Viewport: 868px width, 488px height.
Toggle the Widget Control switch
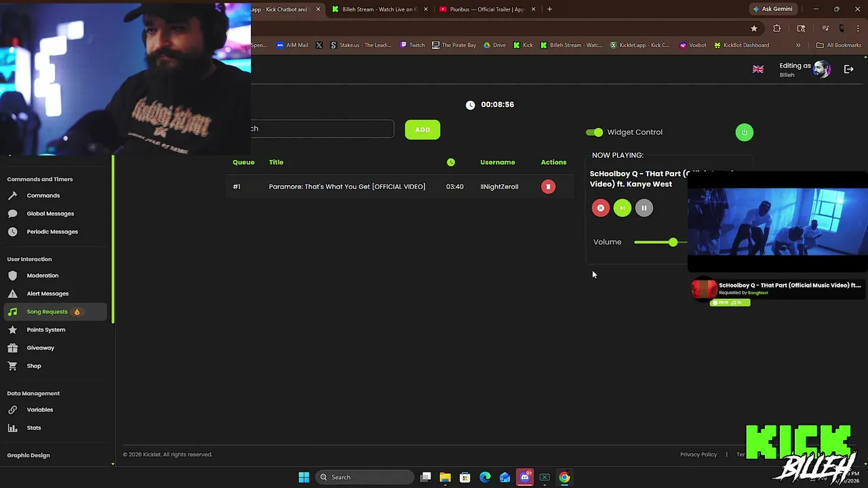594,132
